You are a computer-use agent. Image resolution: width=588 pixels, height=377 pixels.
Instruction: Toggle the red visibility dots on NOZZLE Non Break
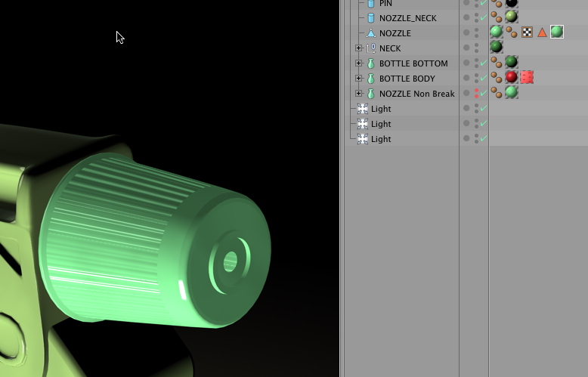[x=476, y=94]
